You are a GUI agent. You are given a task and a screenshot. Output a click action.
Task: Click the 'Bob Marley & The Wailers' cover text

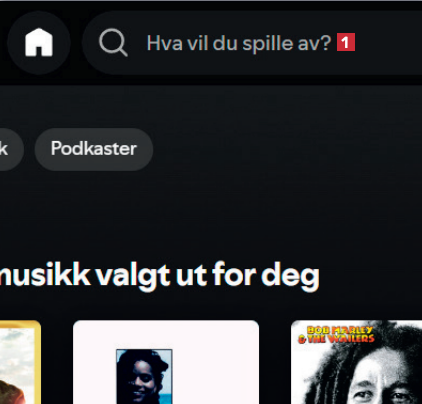point(336,334)
